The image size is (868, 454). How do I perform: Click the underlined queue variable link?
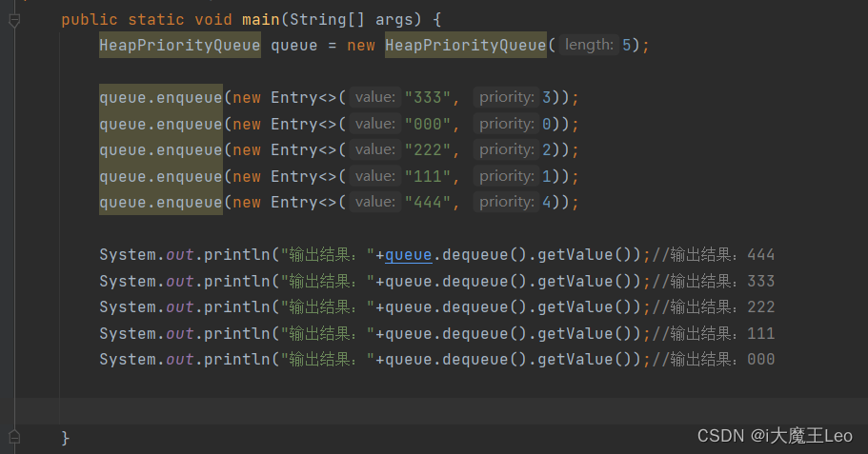[409, 255]
